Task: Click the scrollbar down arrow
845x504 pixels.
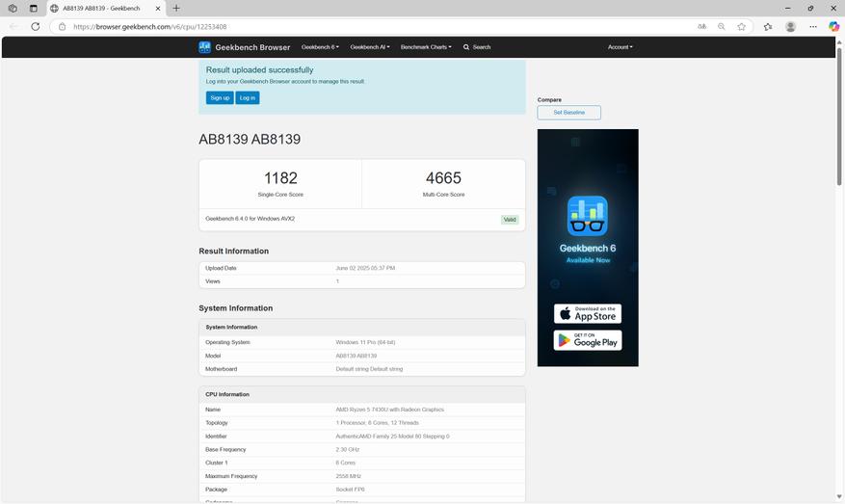Action: (839, 496)
